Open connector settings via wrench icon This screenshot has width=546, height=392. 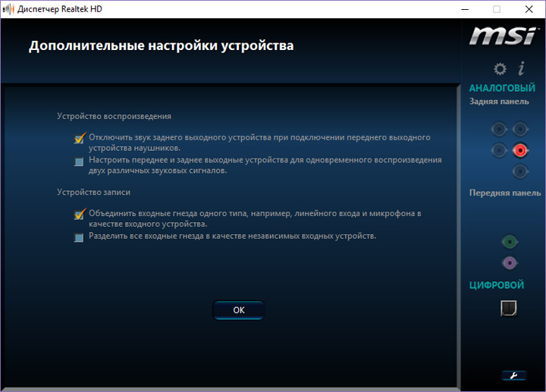coord(514,375)
